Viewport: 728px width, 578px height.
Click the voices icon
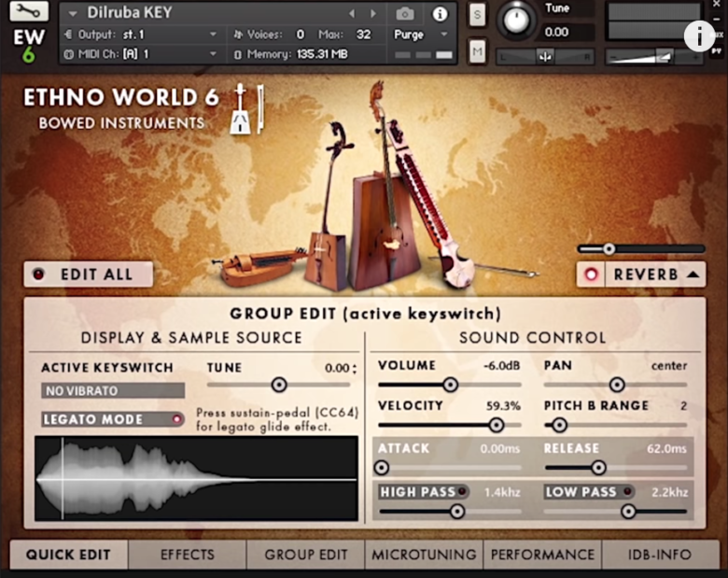click(238, 35)
